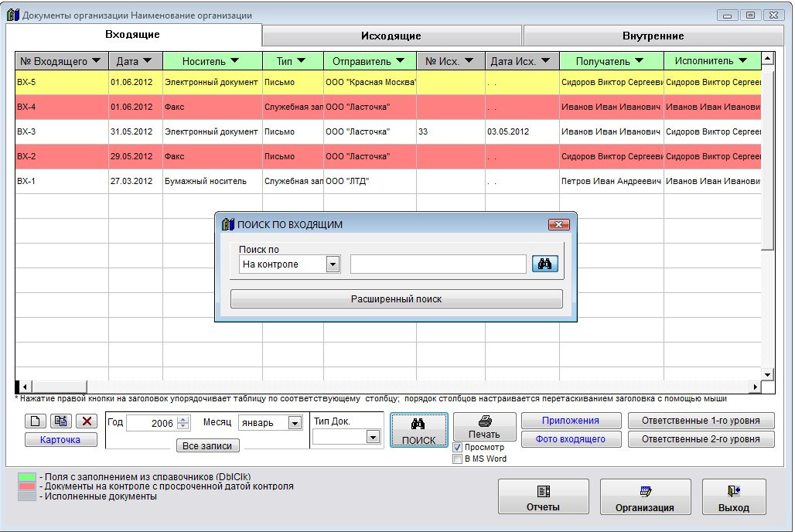Click the Выход exit button
This screenshot has height=532, width=795.
[733, 497]
